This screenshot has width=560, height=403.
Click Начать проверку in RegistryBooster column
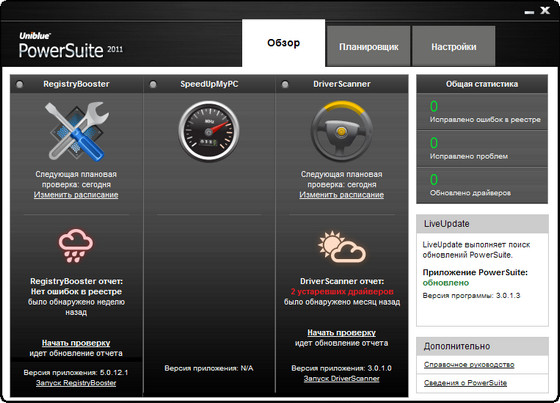76,343
